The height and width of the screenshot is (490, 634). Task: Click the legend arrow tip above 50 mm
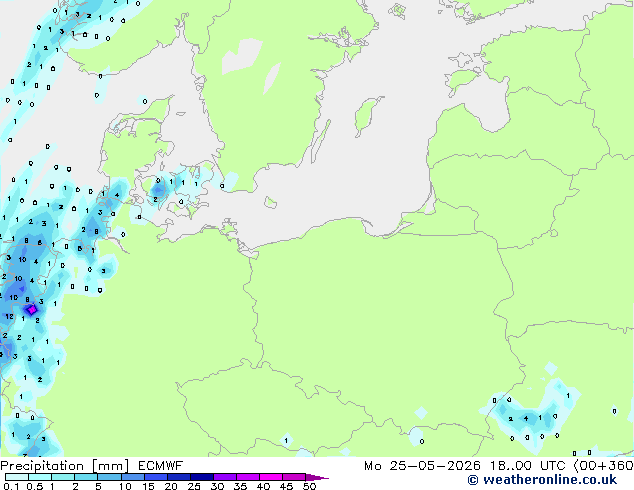317,478
